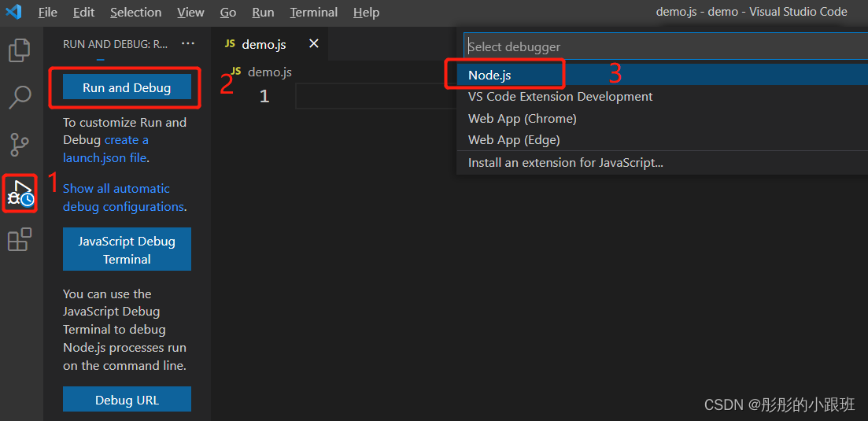Click the JS icon on demo.js tab
Image resolution: width=868 pixels, height=421 pixels.
230,44
